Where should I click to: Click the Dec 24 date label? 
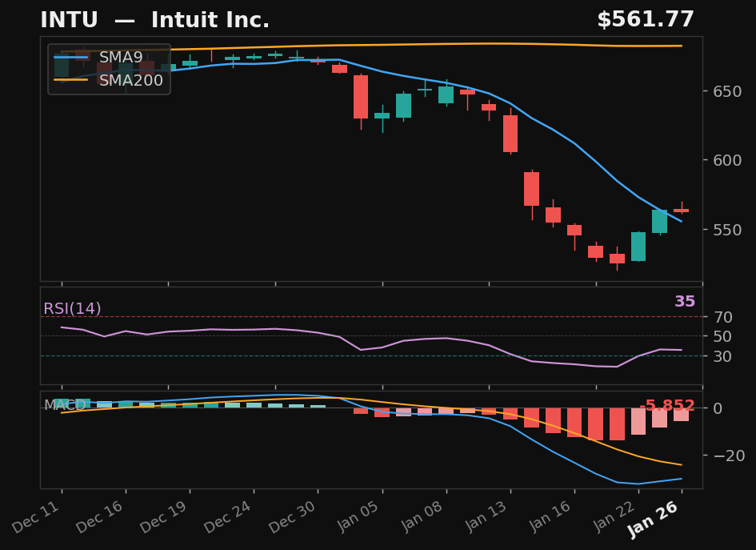pos(228,516)
